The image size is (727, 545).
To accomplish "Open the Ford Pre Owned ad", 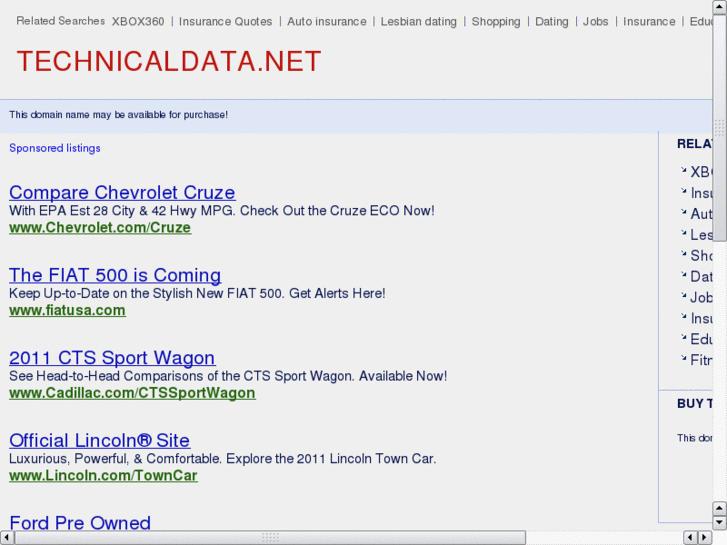I will tap(80, 522).
